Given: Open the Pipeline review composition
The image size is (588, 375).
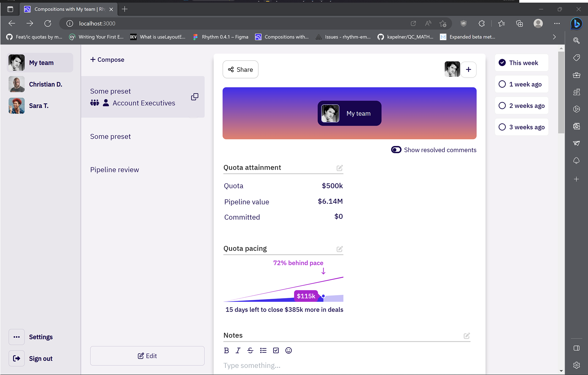Looking at the screenshot, I should [115, 170].
